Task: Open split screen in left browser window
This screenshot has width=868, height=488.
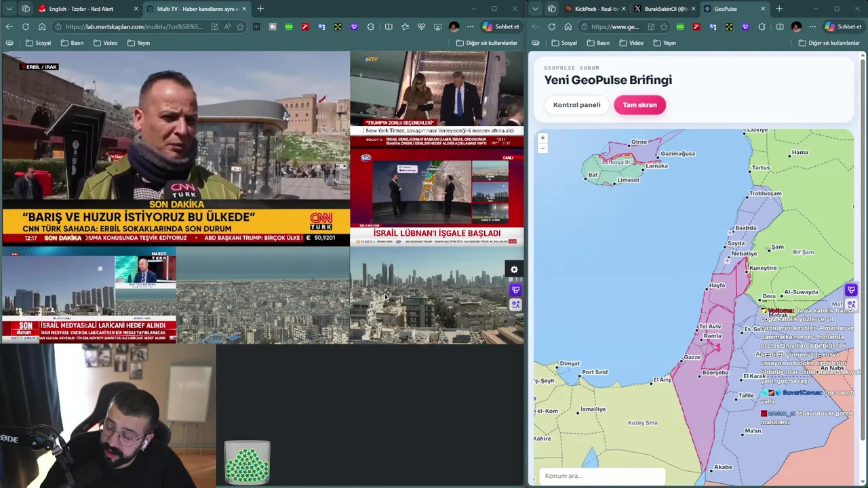Action: pyautogui.click(x=389, y=26)
